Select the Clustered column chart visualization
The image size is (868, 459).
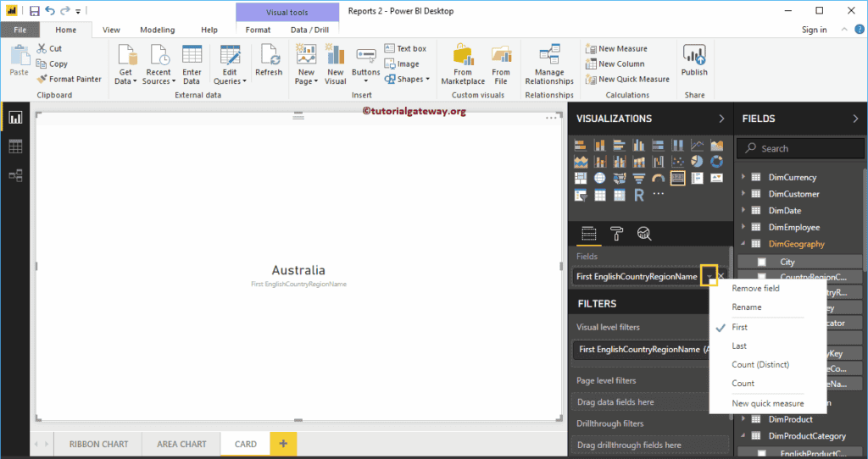click(639, 146)
